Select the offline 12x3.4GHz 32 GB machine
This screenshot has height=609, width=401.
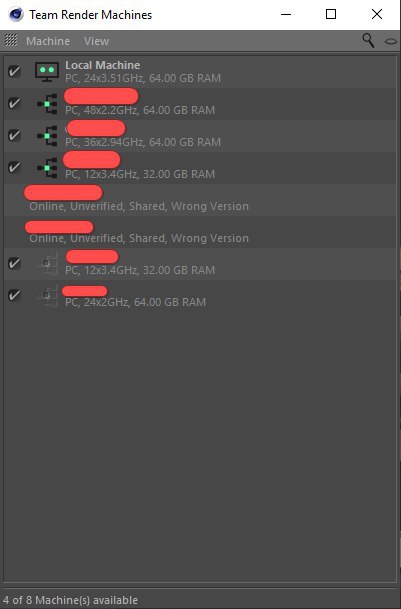point(200,264)
